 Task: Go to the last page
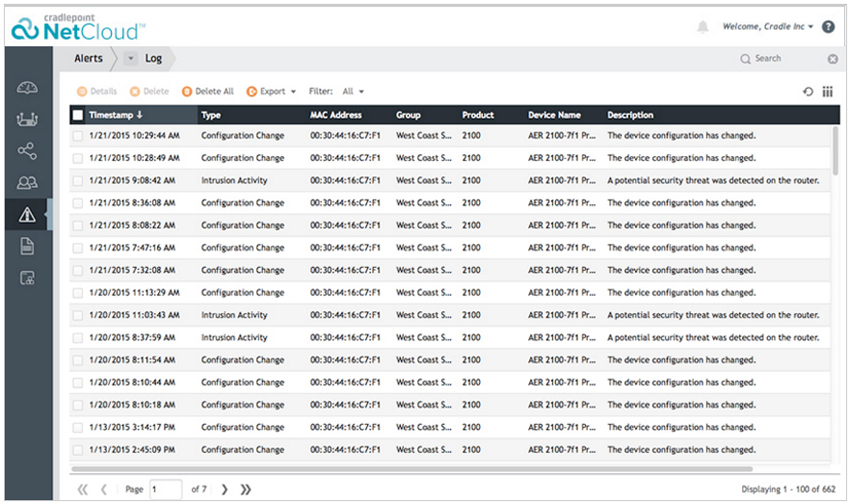(246, 489)
